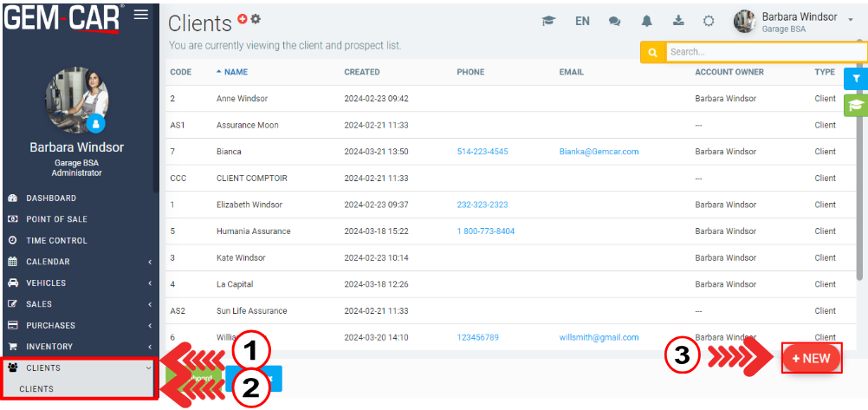Click the red plus icon beside Clients title
The image size is (868, 410).
click(x=243, y=18)
